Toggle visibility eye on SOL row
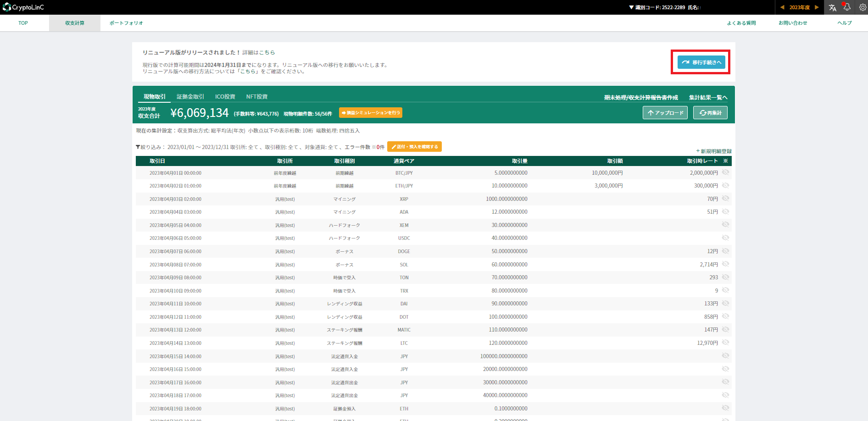868x421 pixels. [x=725, y=264]
